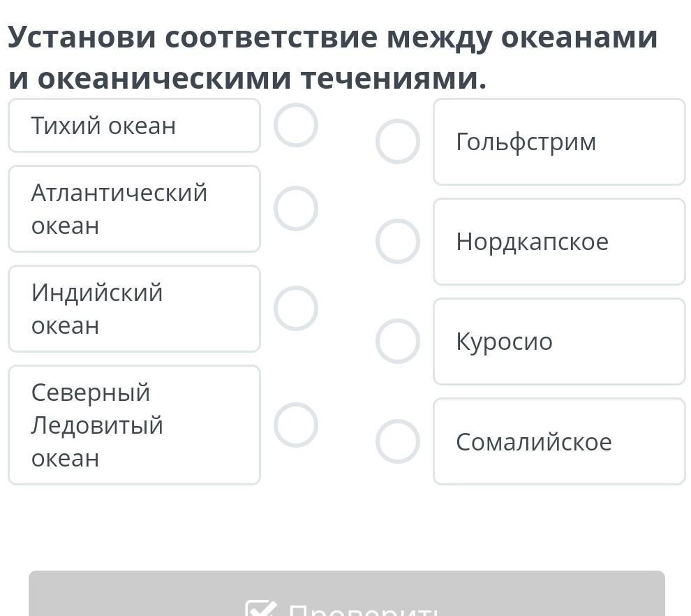Click the Индийский океан card
Image resolution: width=691 pixels, height=616 pixels.
(x=134, y=309)
